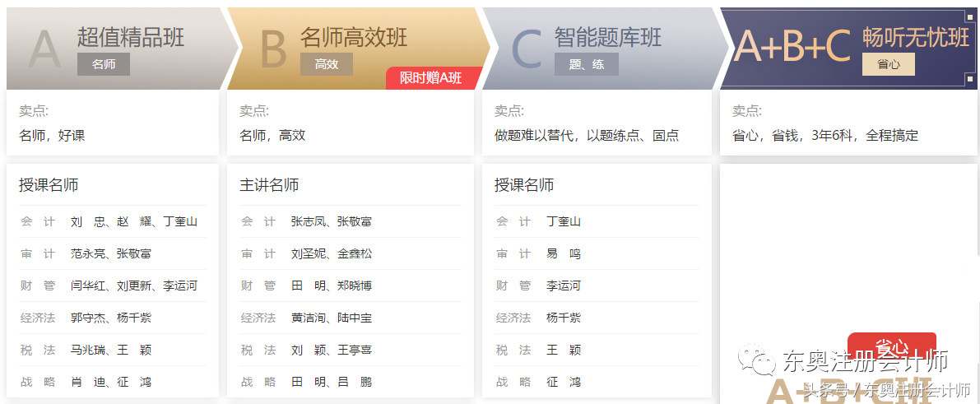Click 张敬富 in the B class 会计 row

(x=355, y=221)
